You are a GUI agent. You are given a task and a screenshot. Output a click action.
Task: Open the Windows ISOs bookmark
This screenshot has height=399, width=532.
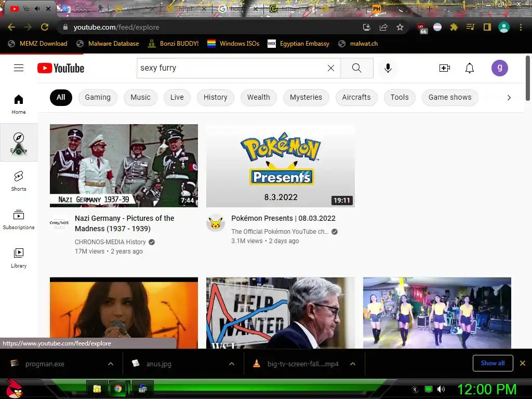[x=233, y=44]
